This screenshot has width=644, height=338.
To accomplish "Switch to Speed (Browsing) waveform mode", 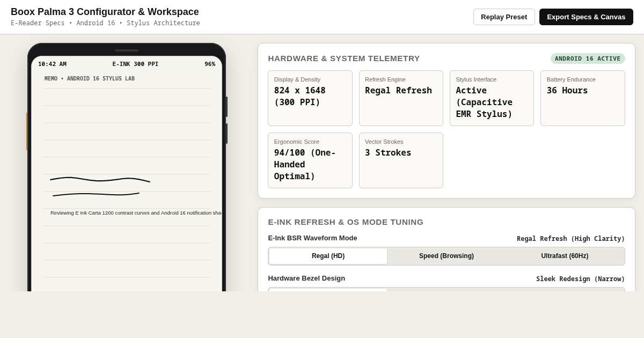I will [447, 256].
